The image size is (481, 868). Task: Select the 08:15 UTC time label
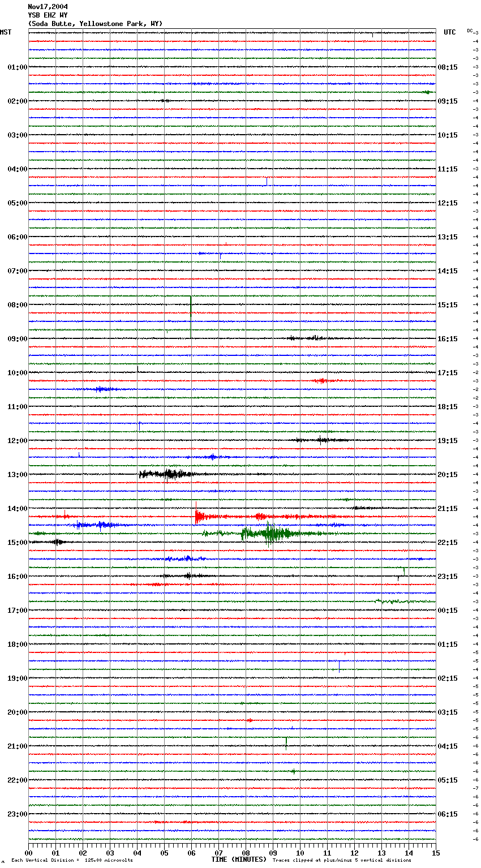pyautogui.click(x=448, y=67)
